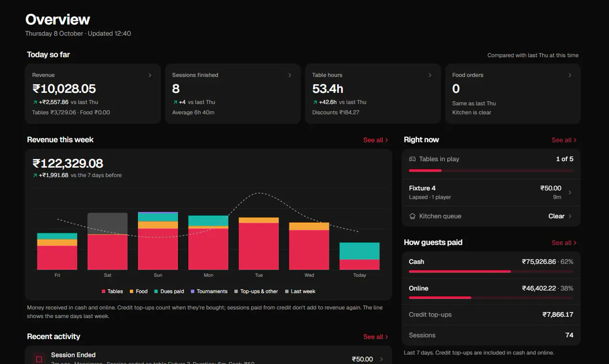Click the "Top-ups & other" legend label
The image size is (609, 364).
(x=259, y=291)
